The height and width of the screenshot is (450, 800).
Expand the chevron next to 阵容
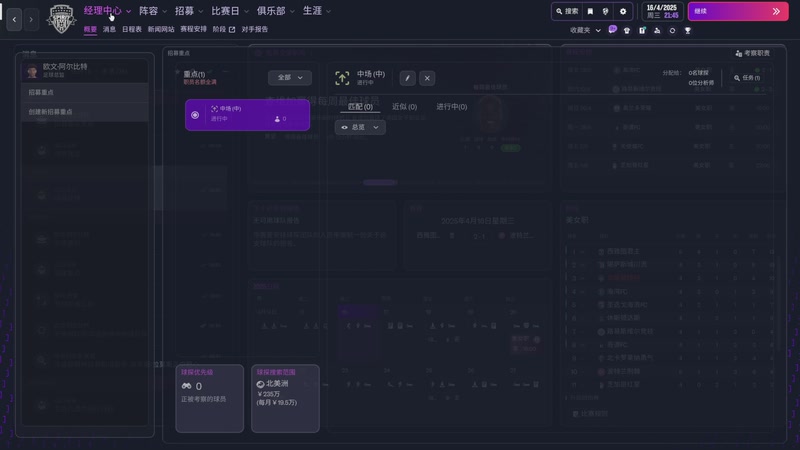[165, 11]
